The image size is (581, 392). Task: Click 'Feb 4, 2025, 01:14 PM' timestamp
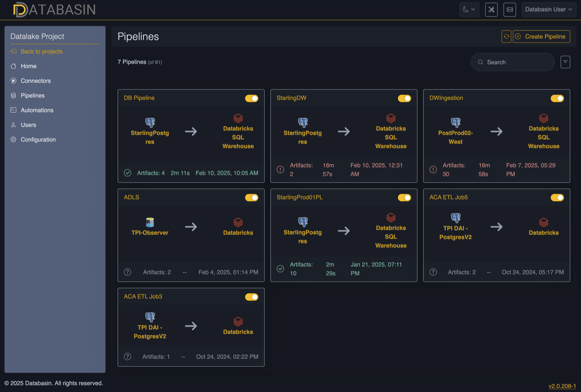tap(228, 272)
